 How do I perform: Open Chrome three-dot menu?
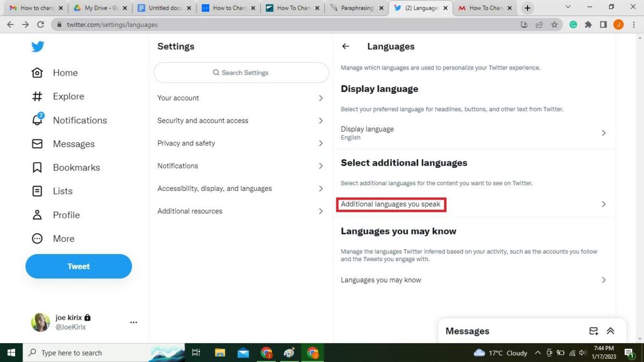point(634,25)
